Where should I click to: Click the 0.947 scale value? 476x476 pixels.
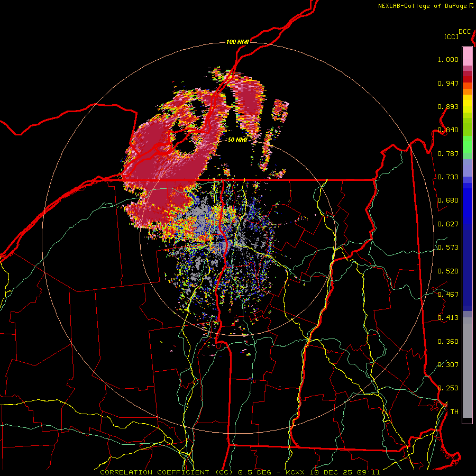tap(448, 83)
